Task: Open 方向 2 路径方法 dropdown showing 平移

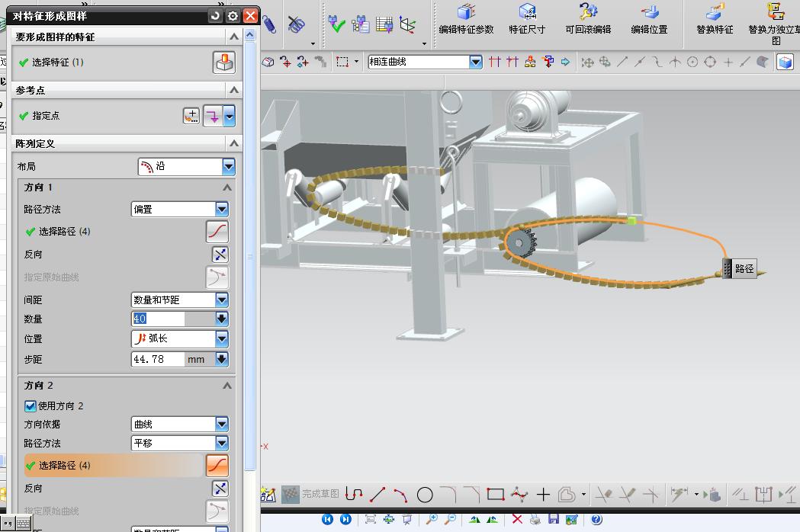Action: [179, 444]
